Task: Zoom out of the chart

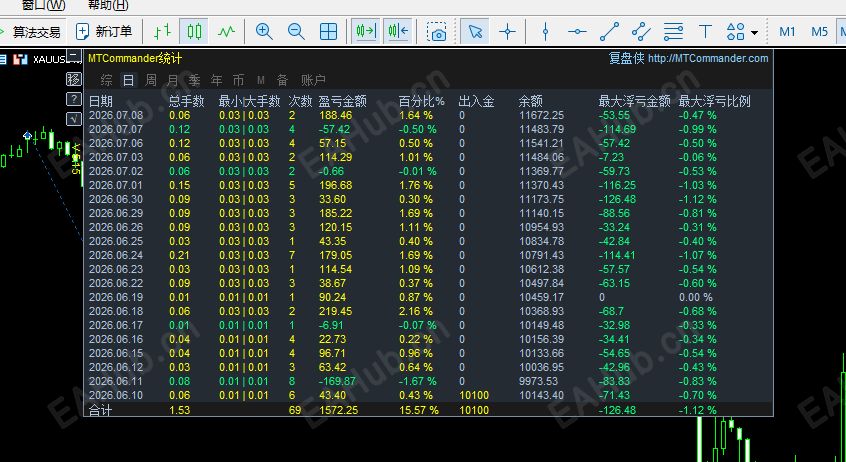Action: click(296, 32)
